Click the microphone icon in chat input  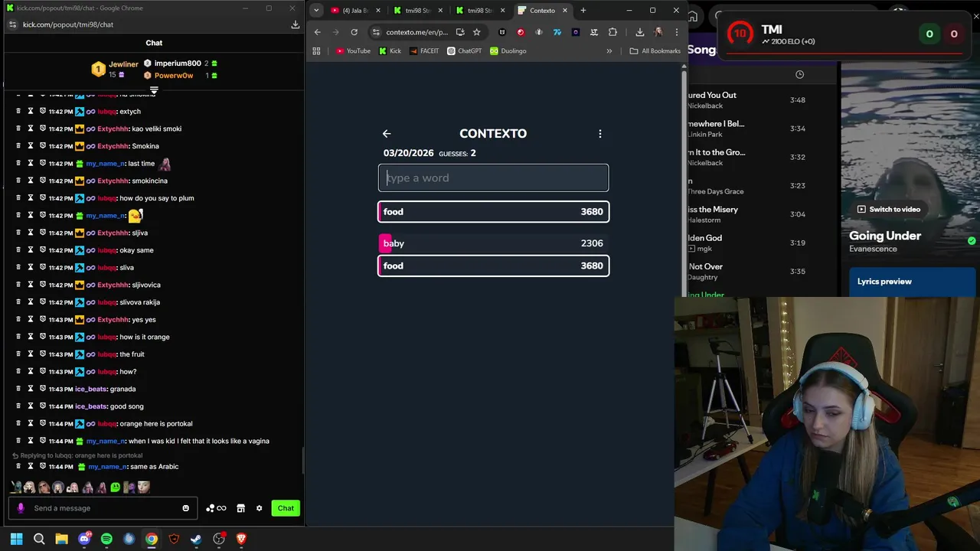21,508
